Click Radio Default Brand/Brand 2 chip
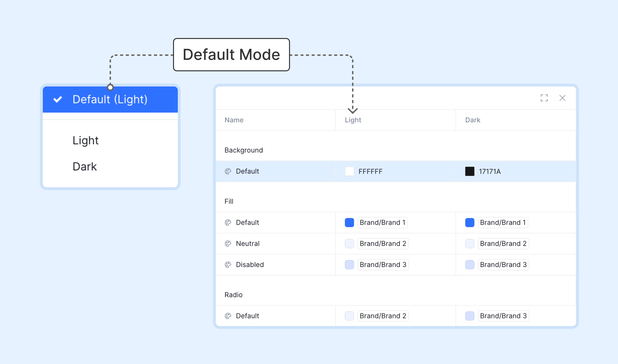This screenshot has height=364, width=618. click(x=383, y=316)
